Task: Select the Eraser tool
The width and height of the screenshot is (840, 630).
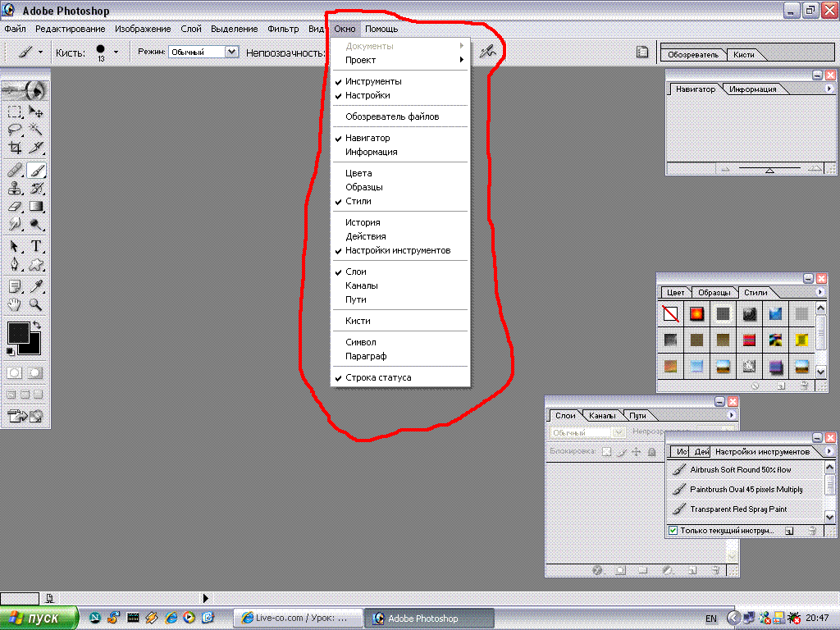Action: [15, 207]
